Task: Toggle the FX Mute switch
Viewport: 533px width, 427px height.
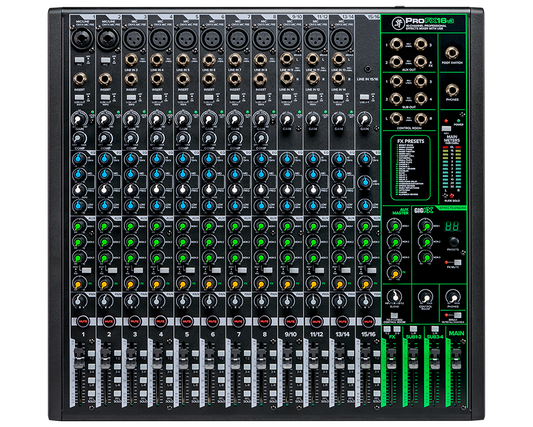Action: [x=457, y=262]
